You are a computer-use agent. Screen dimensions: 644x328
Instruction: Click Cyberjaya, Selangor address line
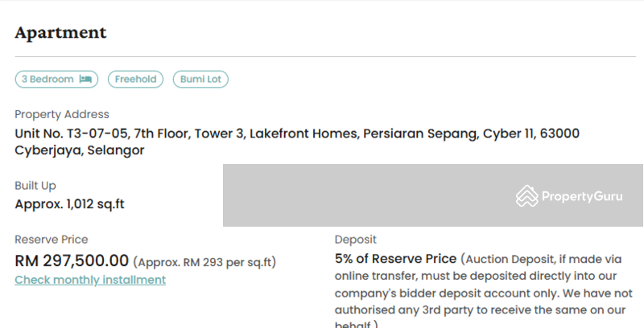[80, 150]
